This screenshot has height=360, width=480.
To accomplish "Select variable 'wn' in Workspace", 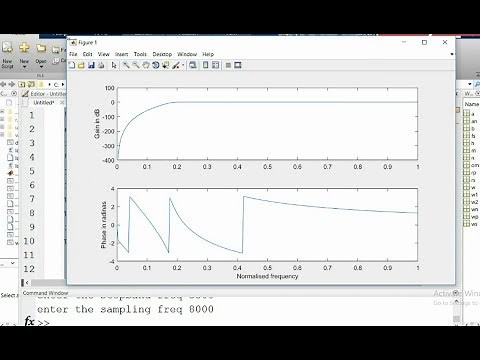I will (471, 209).
